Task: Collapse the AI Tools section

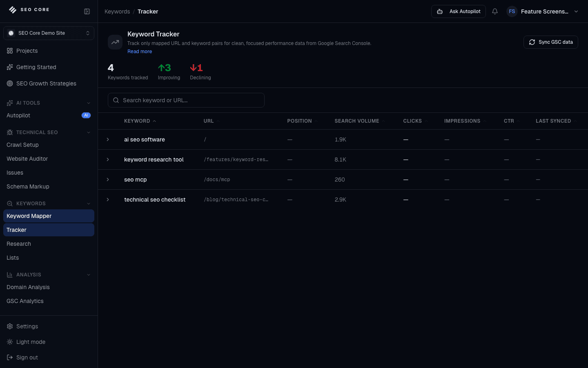Action: click(x=89, y=103)
